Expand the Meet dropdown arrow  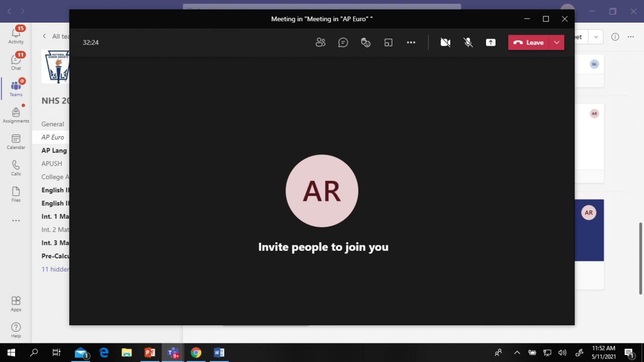[596, 37]
